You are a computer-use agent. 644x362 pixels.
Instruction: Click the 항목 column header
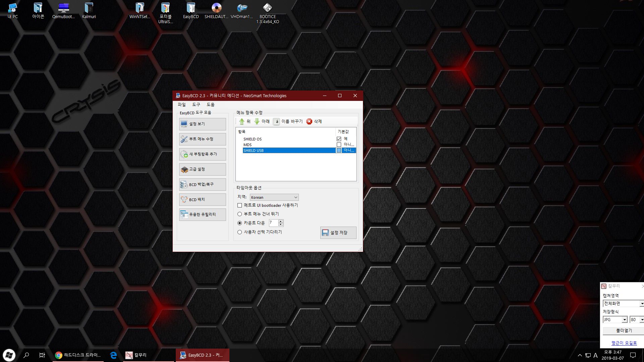pos(286,131)
